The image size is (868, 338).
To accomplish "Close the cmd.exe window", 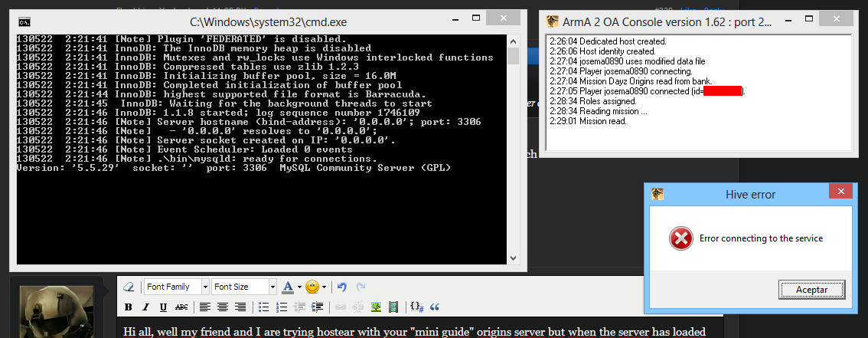I will point(503,18).
